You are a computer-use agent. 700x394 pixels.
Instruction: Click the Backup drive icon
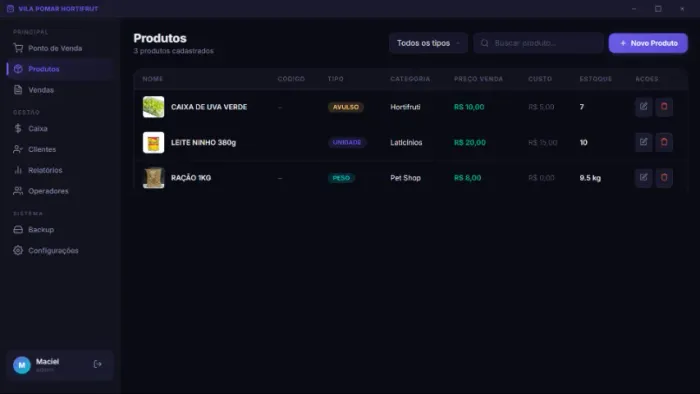coord(18,229)
